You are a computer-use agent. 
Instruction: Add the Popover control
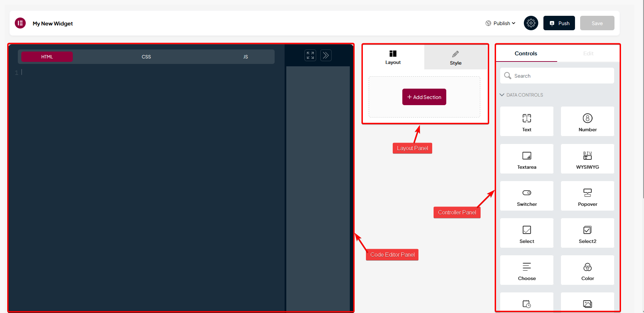tap(587, 196)
